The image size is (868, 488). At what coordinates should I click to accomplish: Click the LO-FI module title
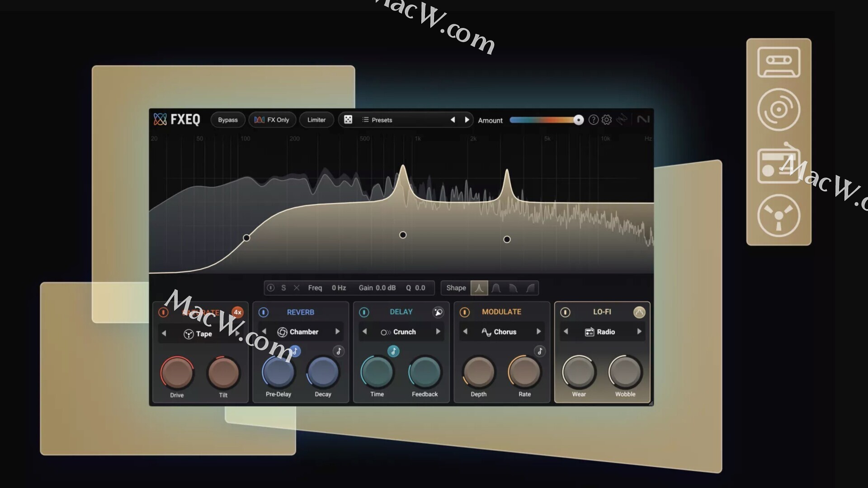[x=602, y=312]
